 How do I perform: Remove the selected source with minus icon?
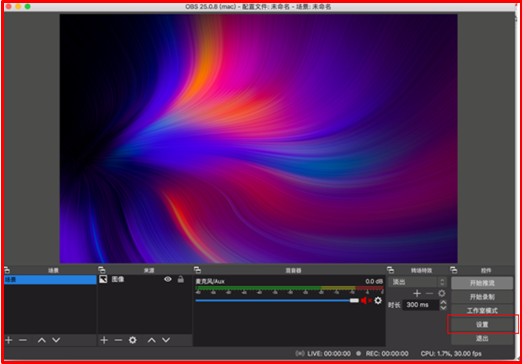coord(118,340)
